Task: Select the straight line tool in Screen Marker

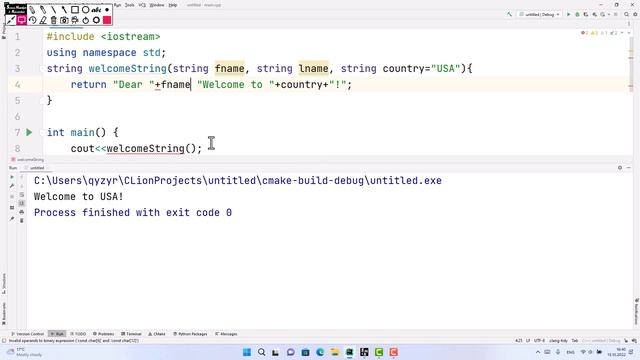Action: [x=53, y=9]
